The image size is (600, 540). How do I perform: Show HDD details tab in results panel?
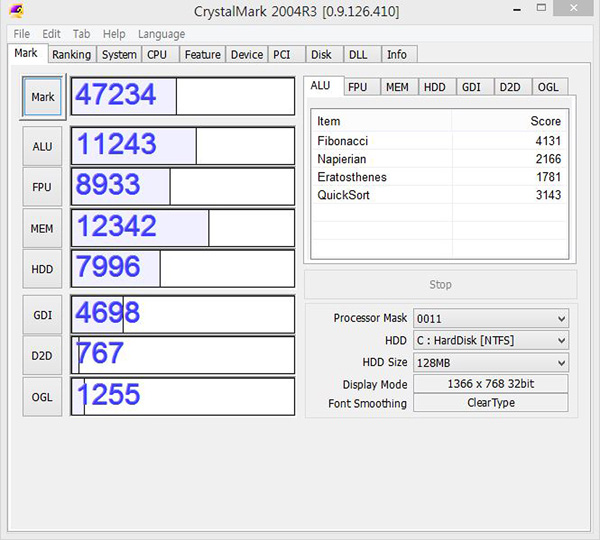click(435, 87)
